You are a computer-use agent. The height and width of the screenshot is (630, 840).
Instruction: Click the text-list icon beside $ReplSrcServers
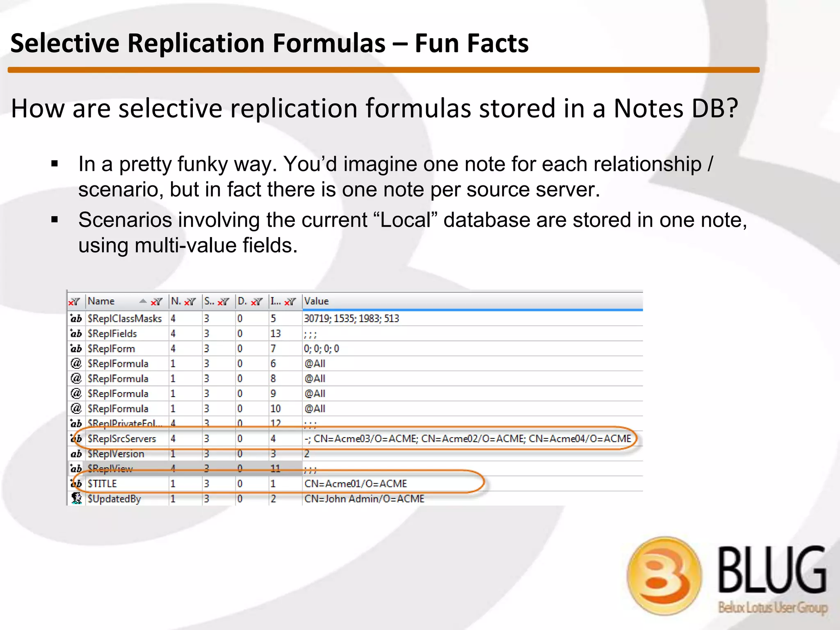pyautogui.click(x=76, y=438)
